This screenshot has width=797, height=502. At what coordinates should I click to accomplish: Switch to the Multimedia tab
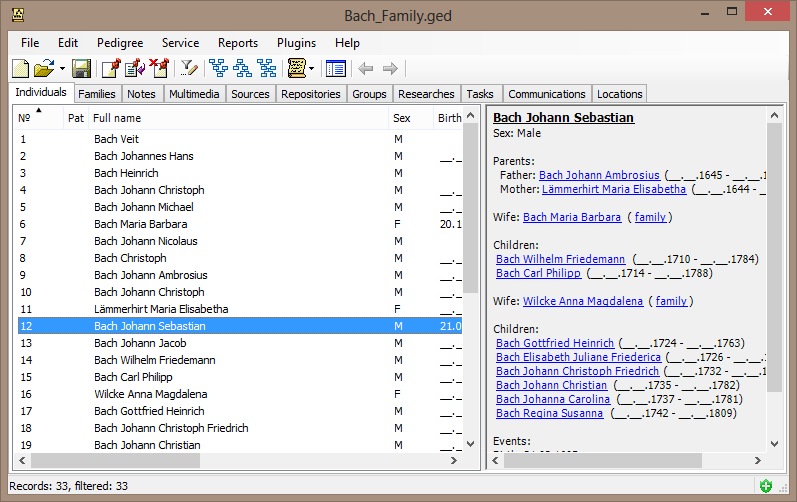click(194, 94)
